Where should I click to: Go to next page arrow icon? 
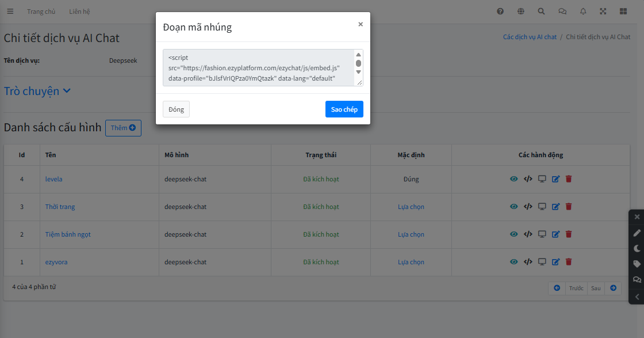[613, 288]
